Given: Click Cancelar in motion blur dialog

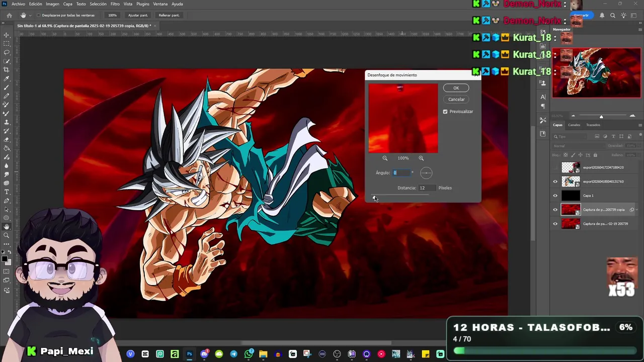Looking at the screenshot, I should (456, 99).
